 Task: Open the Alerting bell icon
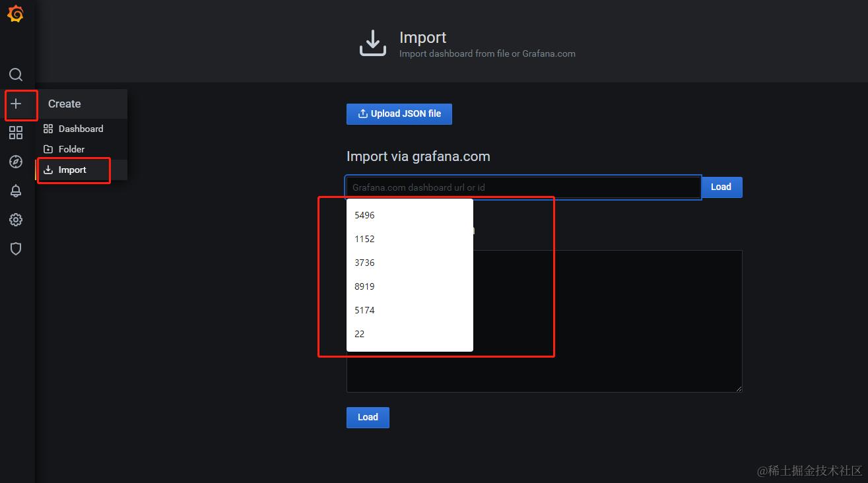click(x=16, y=191)
